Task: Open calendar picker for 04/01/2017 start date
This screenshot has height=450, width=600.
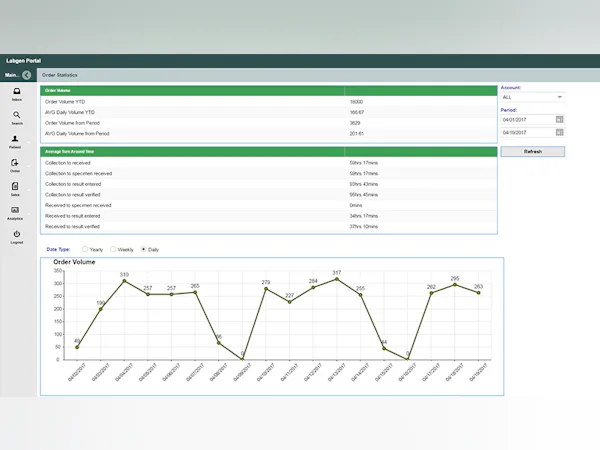Action: pyautogui.click(x=559, y=120)
